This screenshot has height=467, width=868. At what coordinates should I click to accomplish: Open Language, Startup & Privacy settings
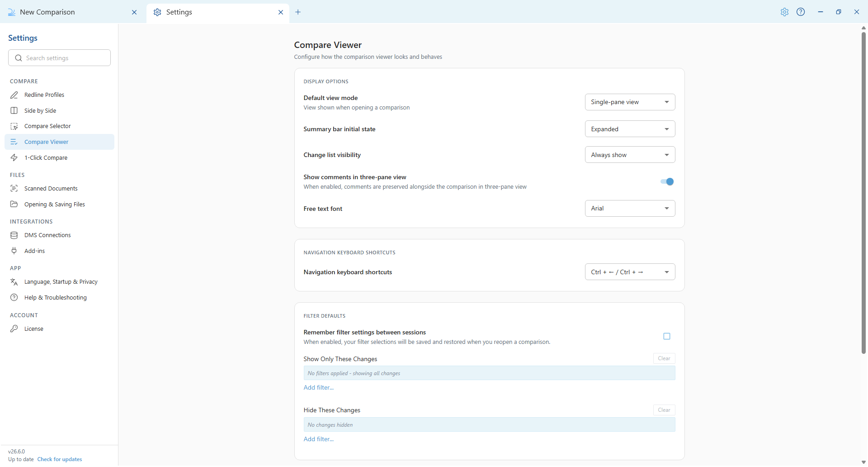[59, 282]
